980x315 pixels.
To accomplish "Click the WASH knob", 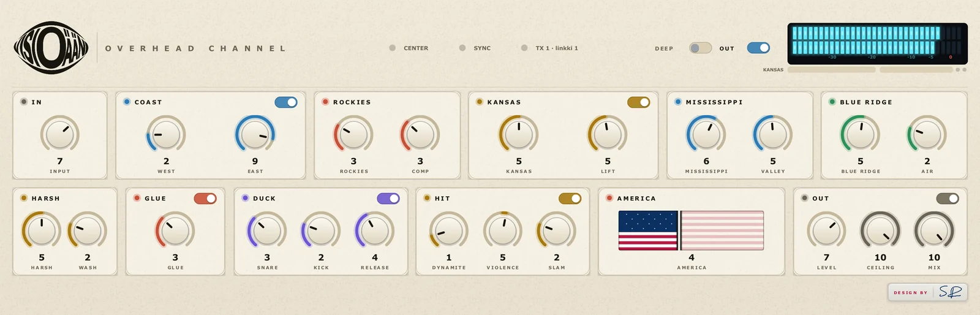I will coord(88,230).
